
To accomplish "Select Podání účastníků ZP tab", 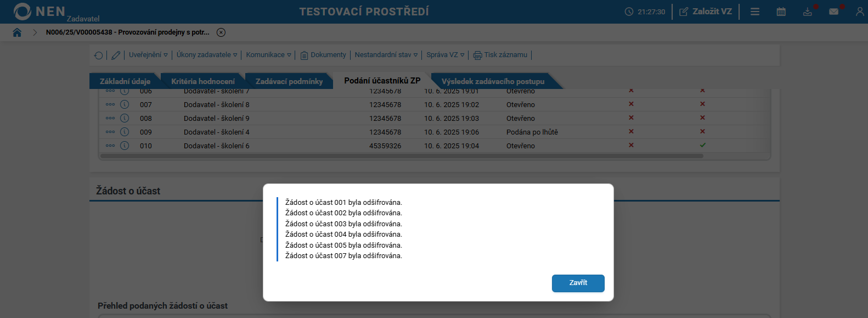I will click(382, 81).
